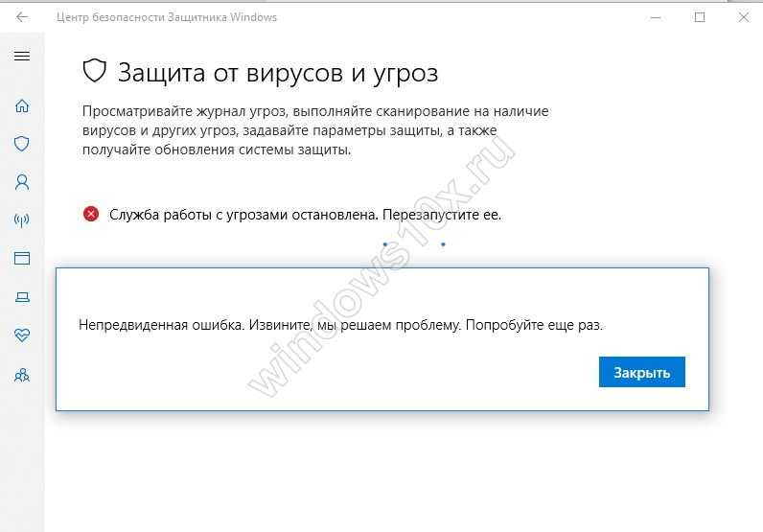
Task: Maximize the Defender Security Center window
Action: tap(700, 17)
